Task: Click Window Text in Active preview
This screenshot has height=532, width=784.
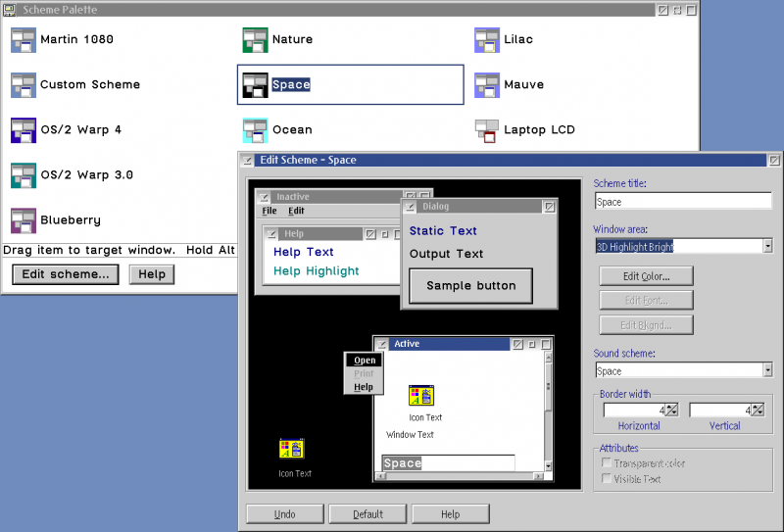Action: [410, 434]
